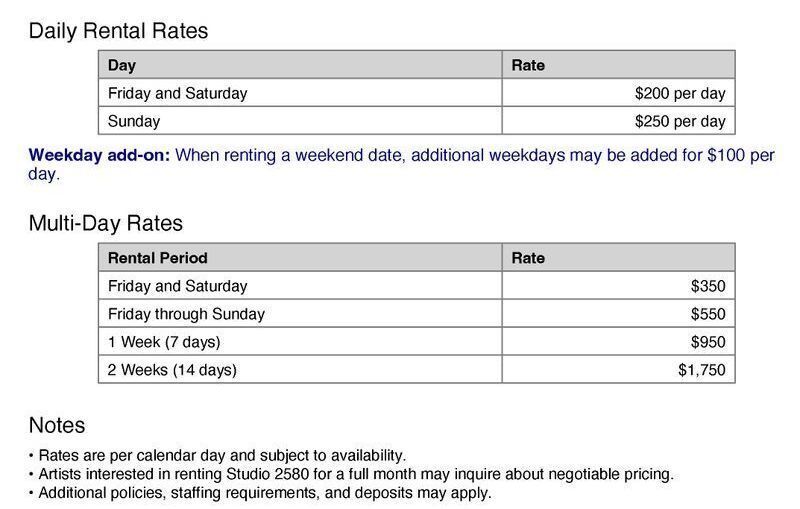Image resolution: width=800 pixels, height=509 pixels.
Task: Select the $350 rate cell
Action: pyautogui.click(x=708, y=286)
